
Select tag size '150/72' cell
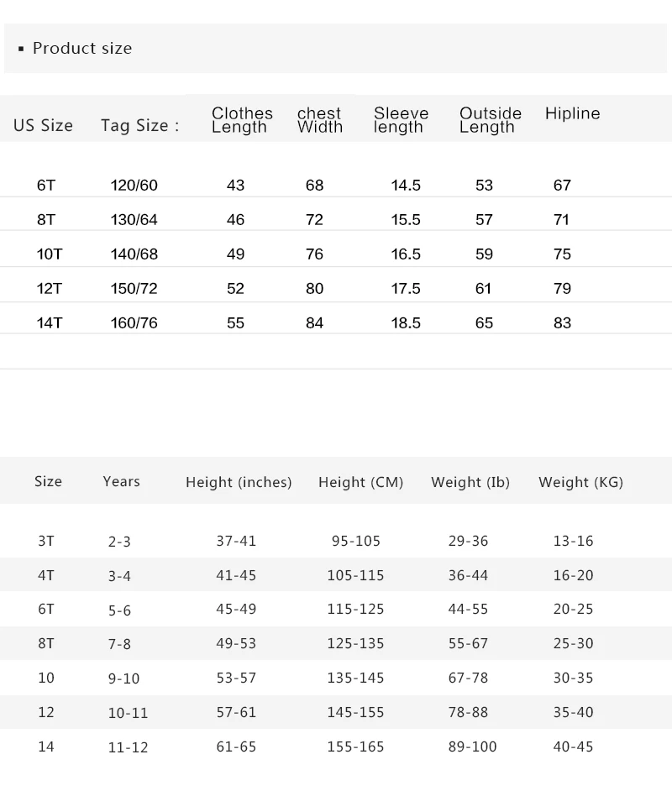click(134, 288)
